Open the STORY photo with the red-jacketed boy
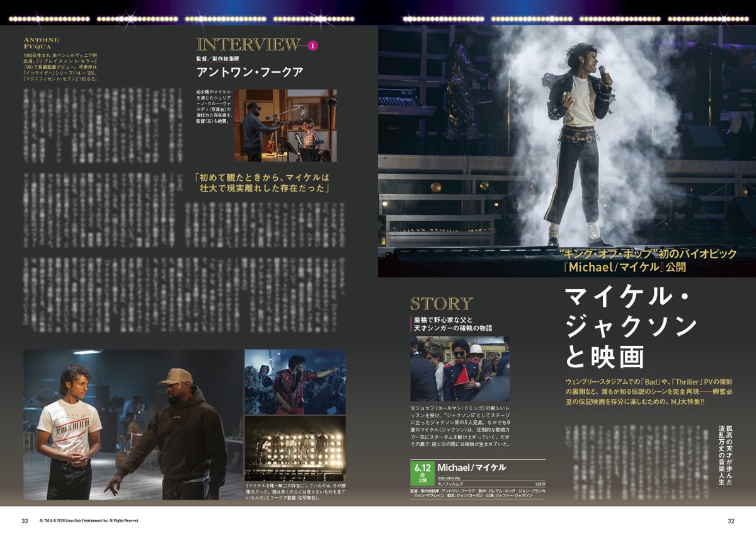Screen dimensions: 756x535 460,369
